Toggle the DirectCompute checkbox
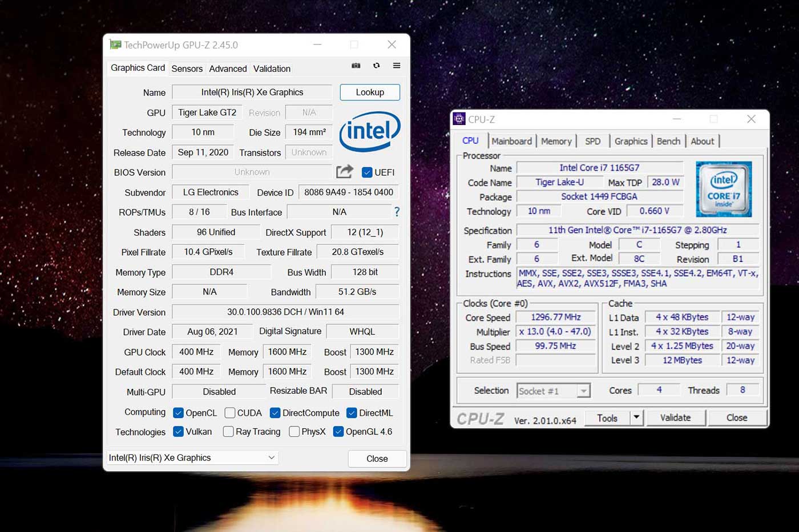799x532 pixels. point(275,413)
